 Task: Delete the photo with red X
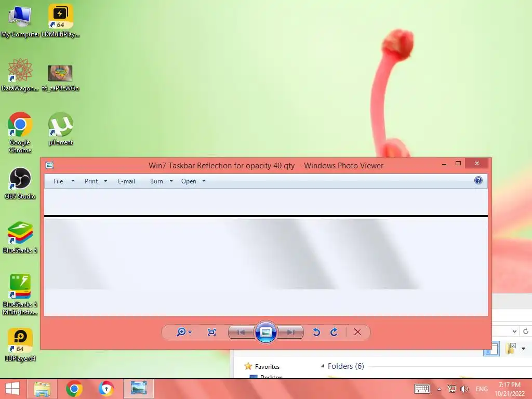[x=357, y=332]
